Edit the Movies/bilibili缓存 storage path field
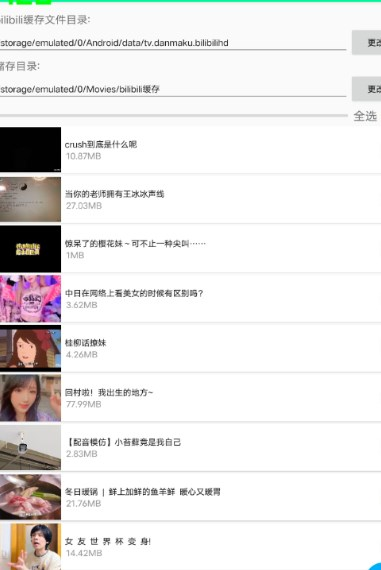The height and width of the screenshot is (570, 381). tap(173, 89)
